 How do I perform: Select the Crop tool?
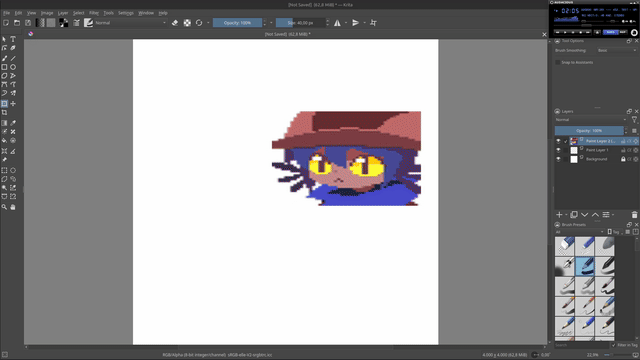(4, 113)
